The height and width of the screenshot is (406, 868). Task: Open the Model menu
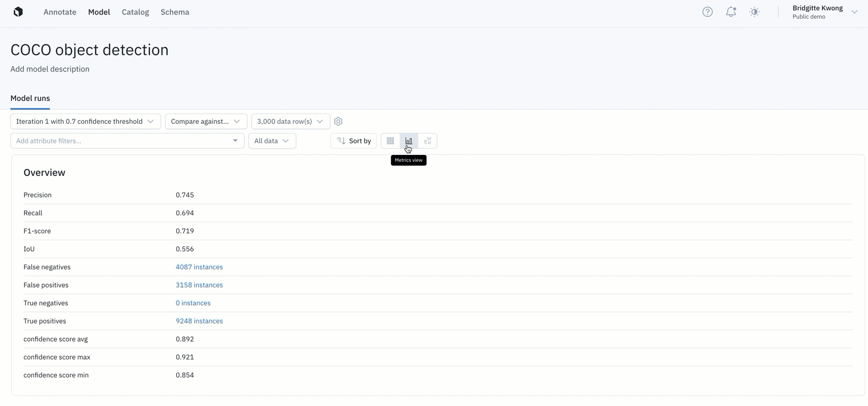coord(99,12)
